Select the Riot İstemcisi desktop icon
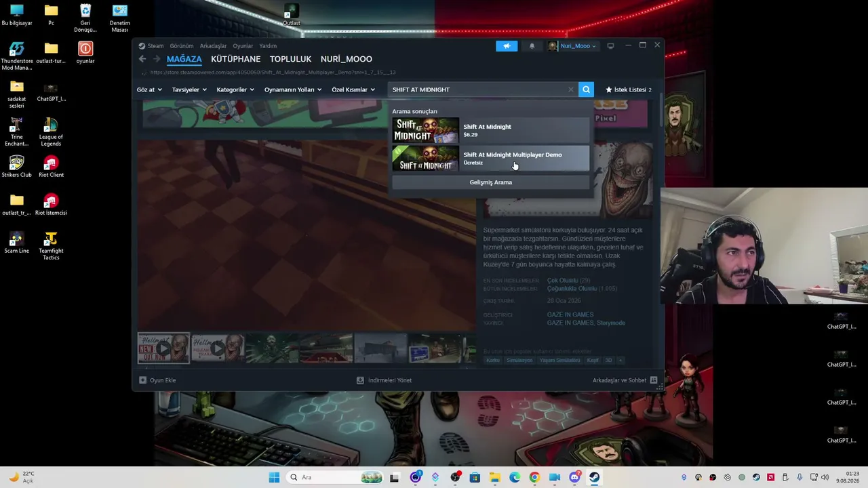 [51, 205]
